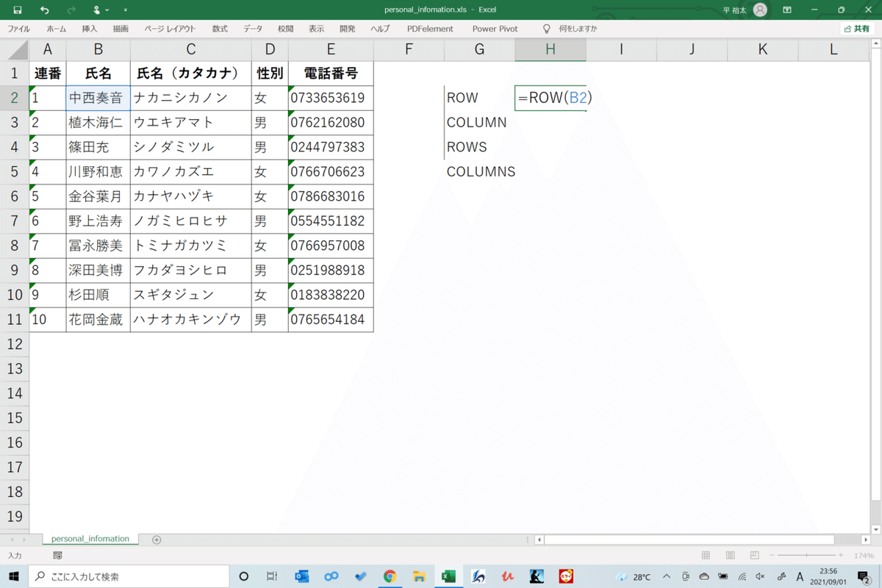Image resolution: width=882 pixels, height=588 pixels.
Task: Switch to Page Break Preview
Action: click(753, 556)
